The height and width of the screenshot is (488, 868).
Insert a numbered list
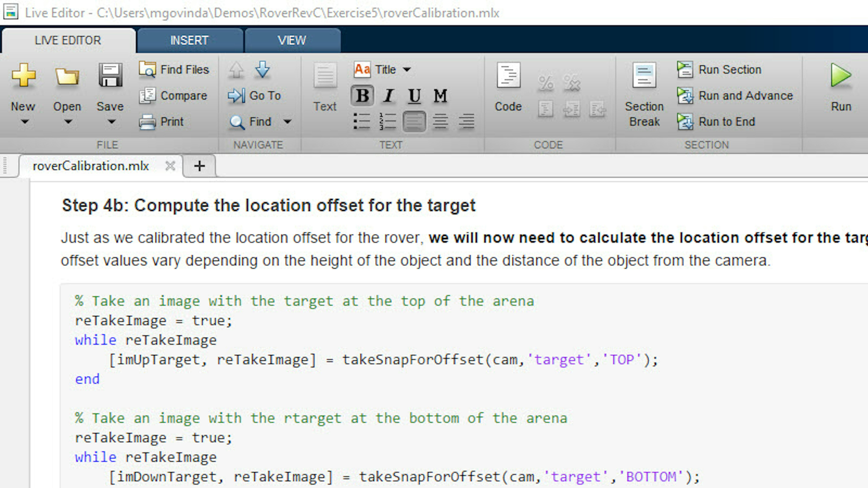(x=388, y=122)
